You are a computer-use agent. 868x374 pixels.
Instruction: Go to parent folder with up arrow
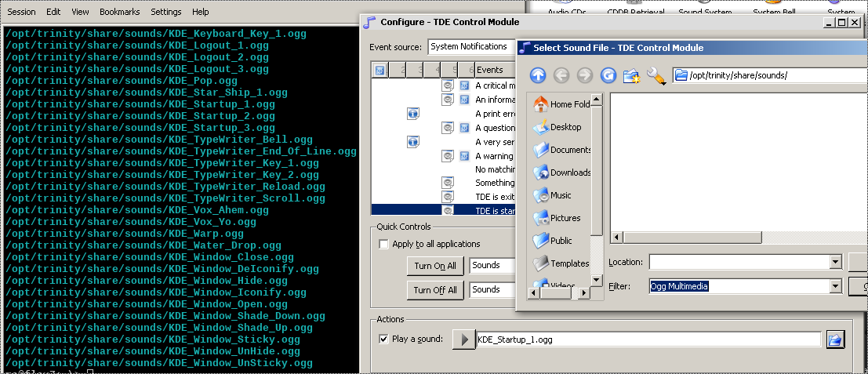(x=538, y=75)
